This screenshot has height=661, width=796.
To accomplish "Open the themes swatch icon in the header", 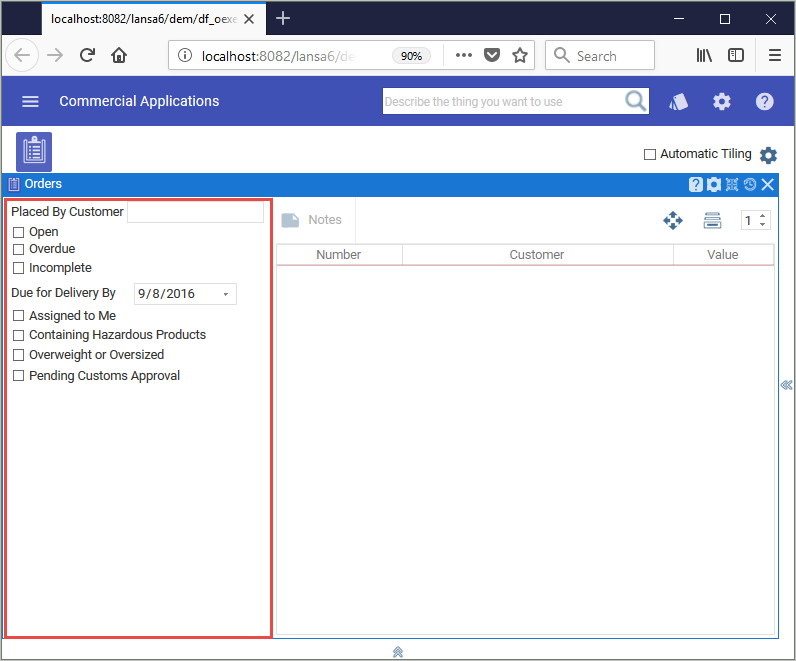I will pos(678,102).
